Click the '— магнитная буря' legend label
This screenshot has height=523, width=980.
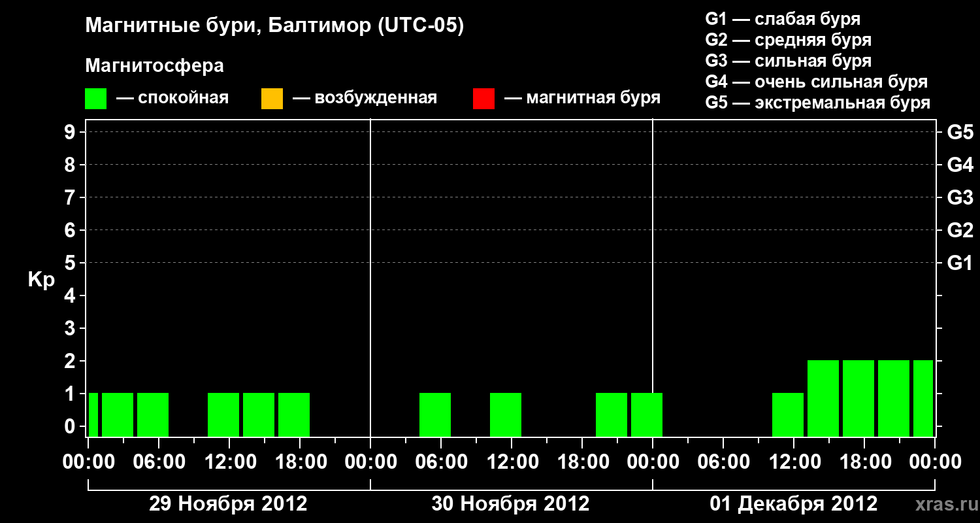(x=583, y=98)
